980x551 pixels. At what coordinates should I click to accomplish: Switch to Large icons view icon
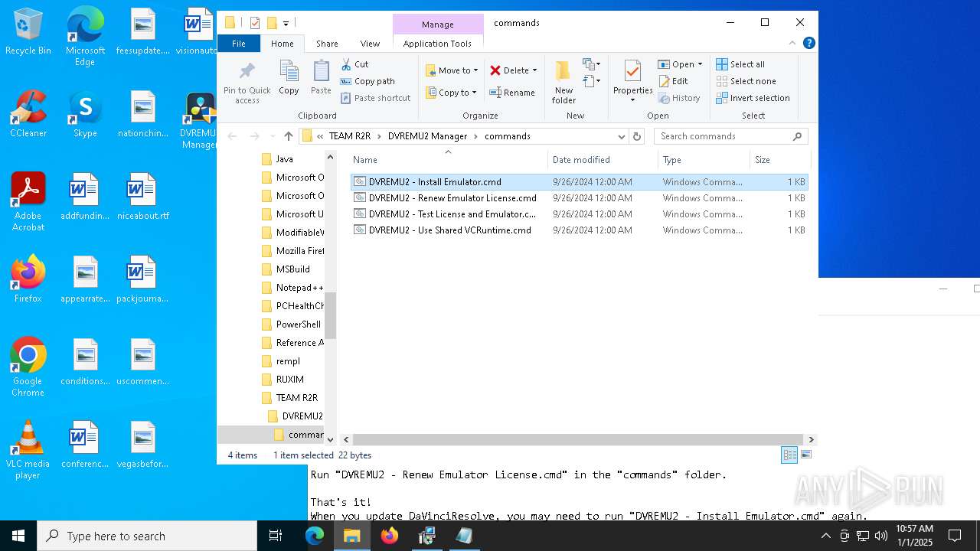coord(805,455)
